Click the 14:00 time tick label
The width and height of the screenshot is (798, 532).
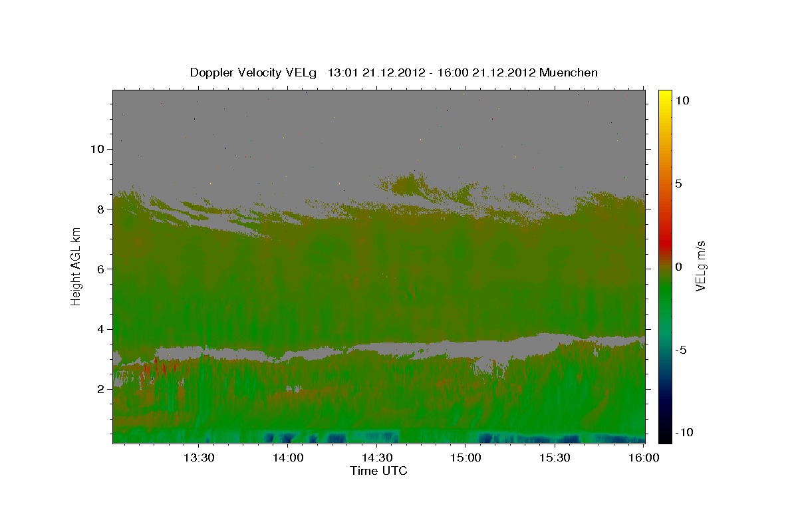[x=287, y=458]
